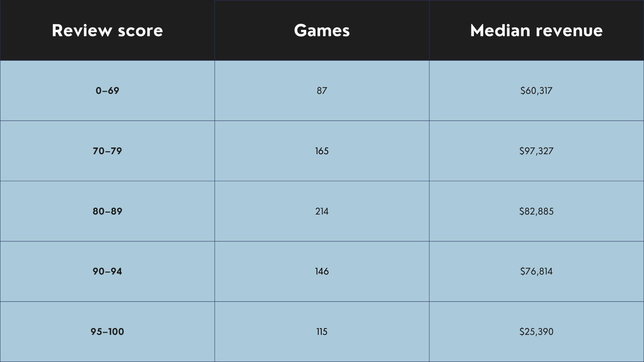Image resolution: width=644 pixels, height=362 pixels.
Task: Select the $25,390 median revenue cell
Action: pos(537,332)
